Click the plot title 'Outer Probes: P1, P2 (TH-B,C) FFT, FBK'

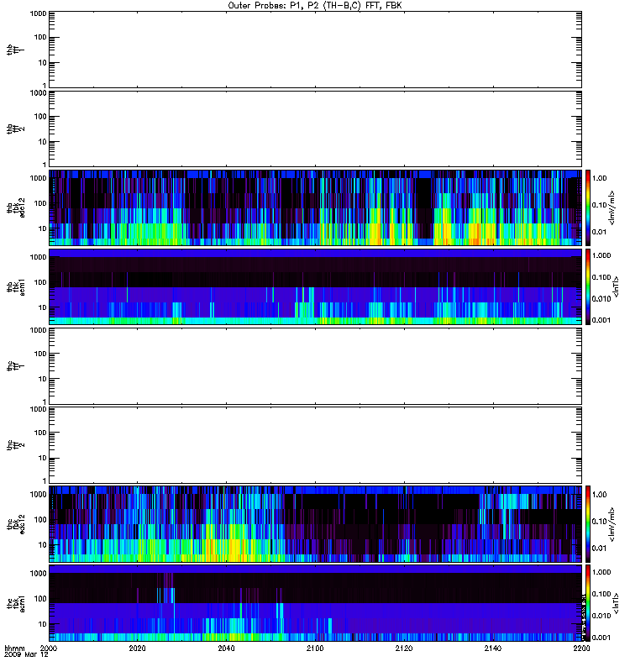pyautogui.click(x=315, y=5)
